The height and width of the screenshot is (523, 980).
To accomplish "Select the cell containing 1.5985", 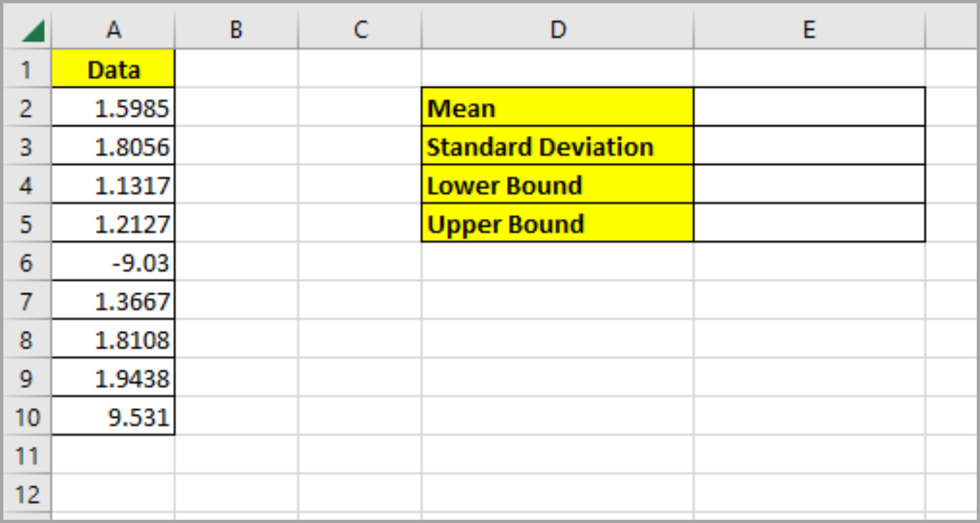I will (112, 107).
